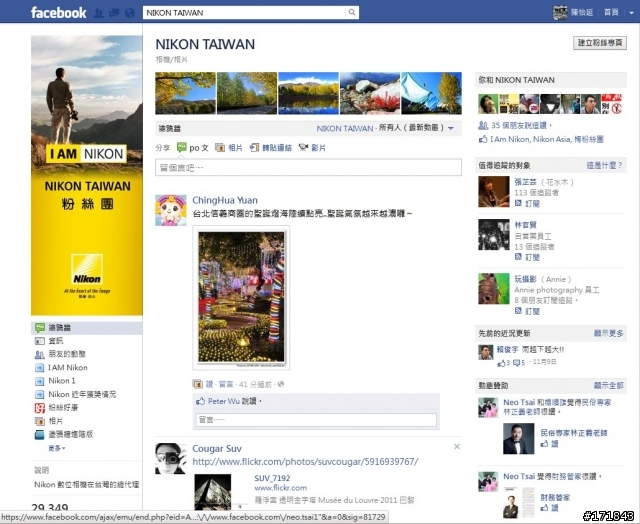
Task: Subscribe to Annie photography suggestion
Action: (532, 311)
